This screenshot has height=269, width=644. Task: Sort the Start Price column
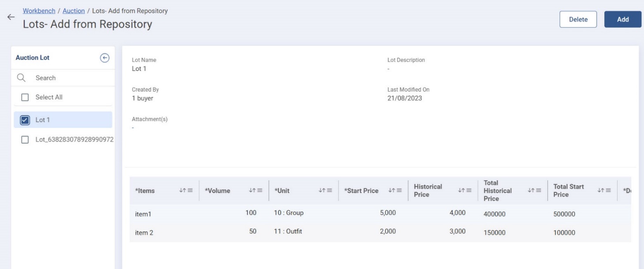pyautogui.click(x=391, y=191)
